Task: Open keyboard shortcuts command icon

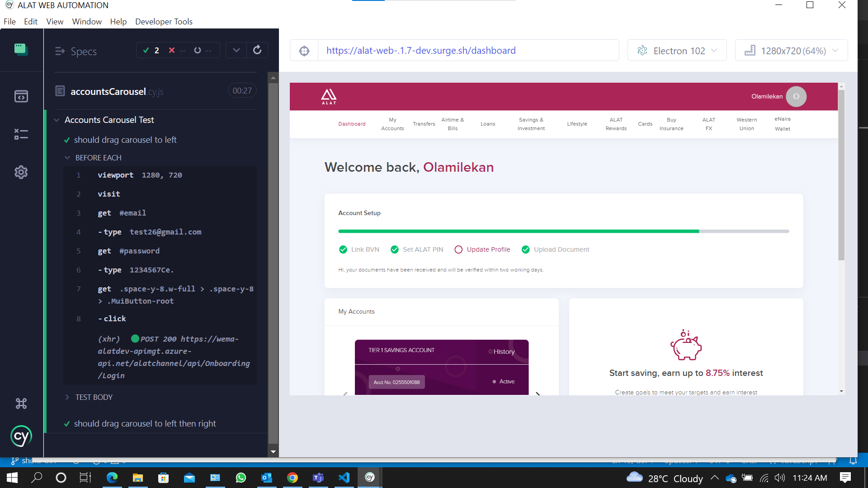Action: 21,404
